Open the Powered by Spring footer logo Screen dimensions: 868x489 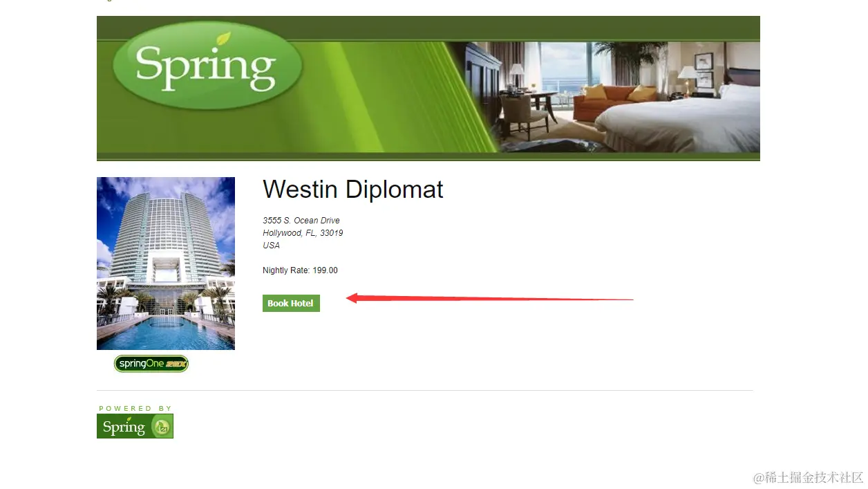click(x=135, y=426)
